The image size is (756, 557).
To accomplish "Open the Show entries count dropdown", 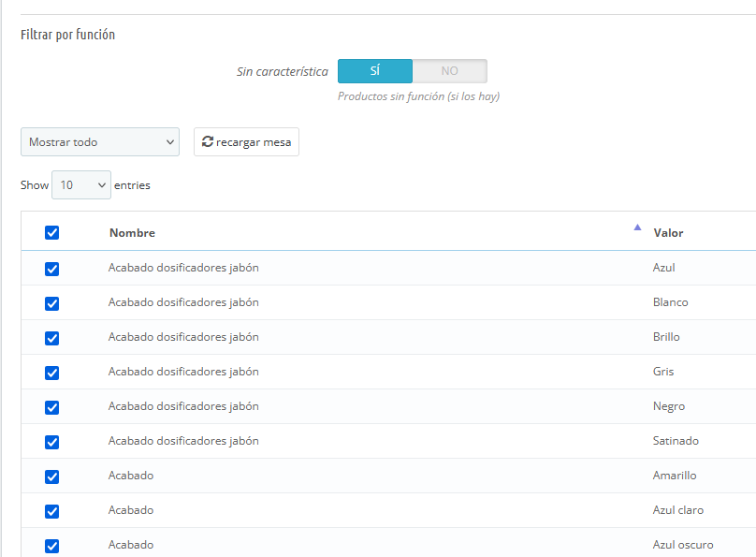I will (81, 185).
